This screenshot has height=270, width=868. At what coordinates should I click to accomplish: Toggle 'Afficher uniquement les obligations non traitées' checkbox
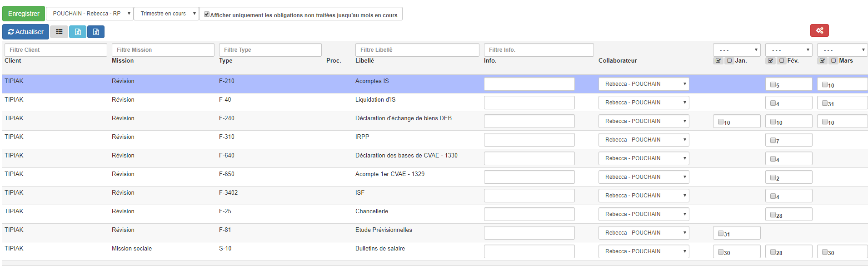[x=207, y=15]
